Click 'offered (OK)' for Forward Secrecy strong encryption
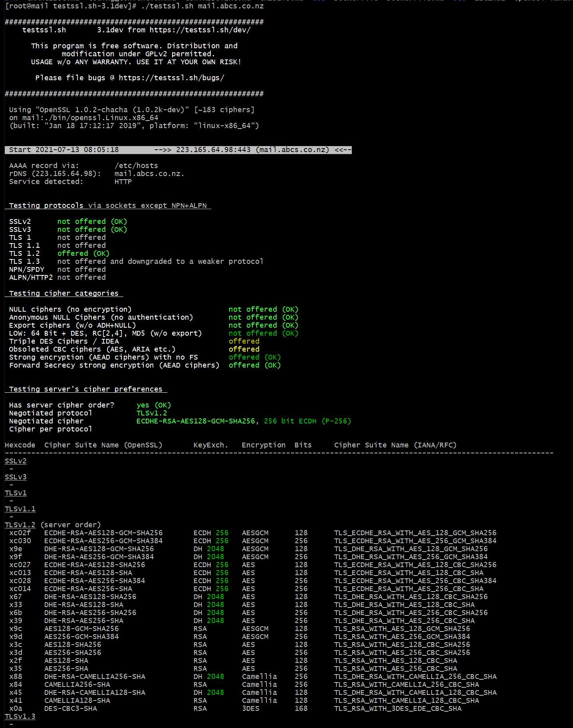 point(255,365)
